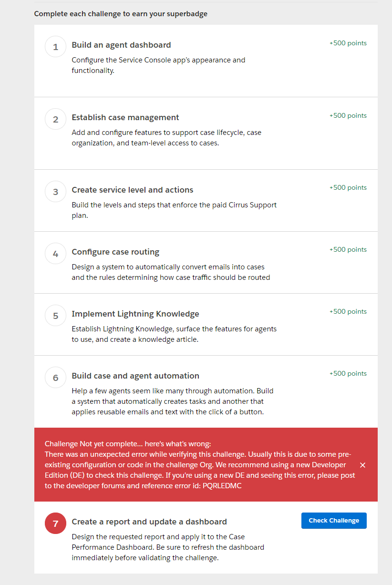
Task: Open the Build an agent dashboard challenge
Action: point(121,45)
